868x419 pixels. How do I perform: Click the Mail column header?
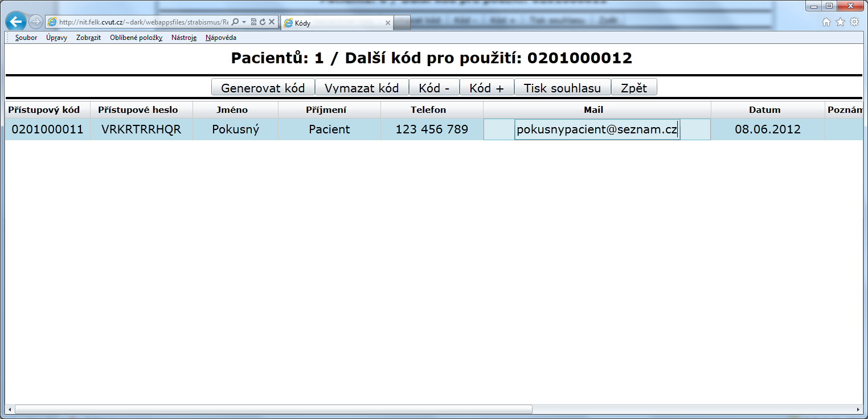coord(597,109)
